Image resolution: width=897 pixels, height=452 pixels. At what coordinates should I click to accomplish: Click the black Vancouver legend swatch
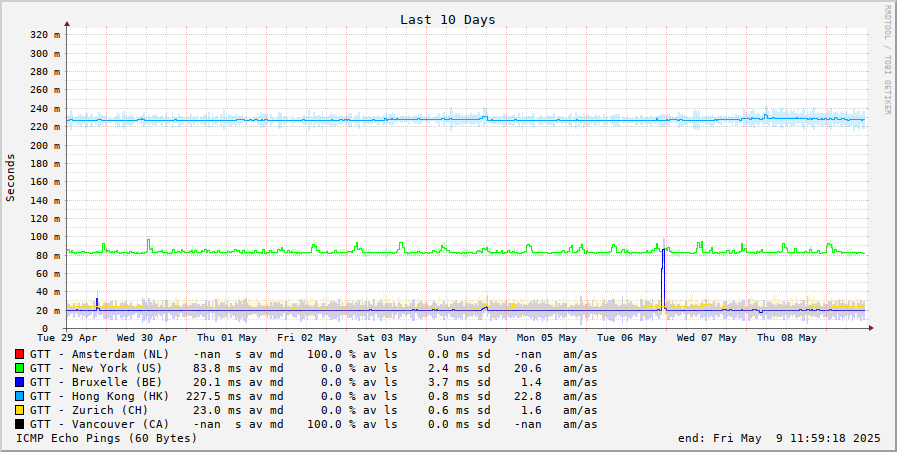pyautogui.click(x=19, y=425)
